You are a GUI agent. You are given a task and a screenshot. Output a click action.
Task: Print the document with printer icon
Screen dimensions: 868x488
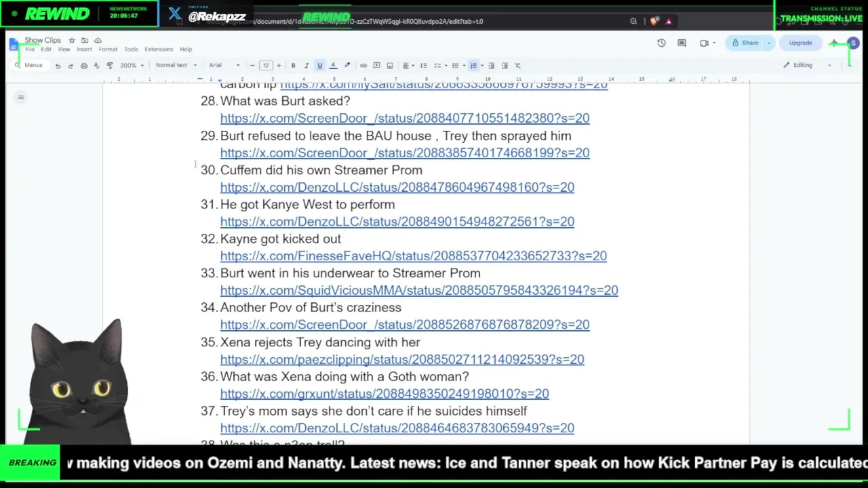pos(84,66)
